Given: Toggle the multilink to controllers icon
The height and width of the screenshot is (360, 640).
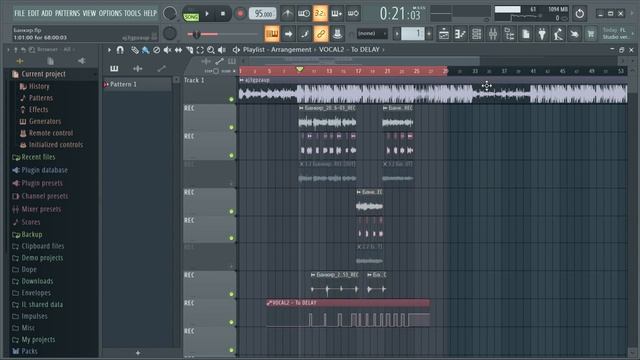Looking at the screenshot, I should coord(321,34).
